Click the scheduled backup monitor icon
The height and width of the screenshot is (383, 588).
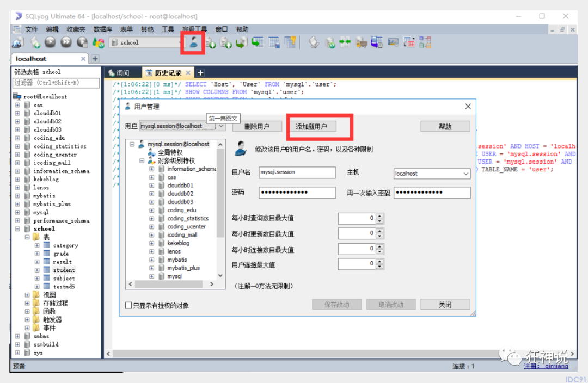(x=377, y=42)
